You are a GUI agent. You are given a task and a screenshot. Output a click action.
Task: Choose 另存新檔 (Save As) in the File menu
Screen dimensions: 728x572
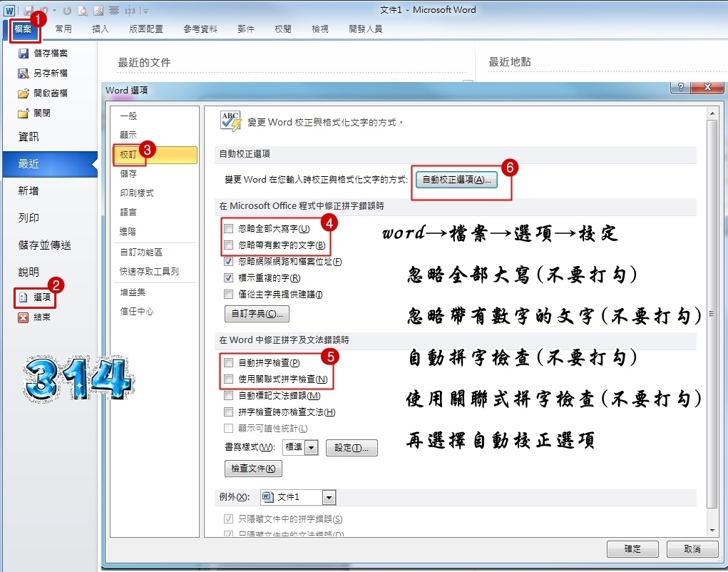coord(43,73)
